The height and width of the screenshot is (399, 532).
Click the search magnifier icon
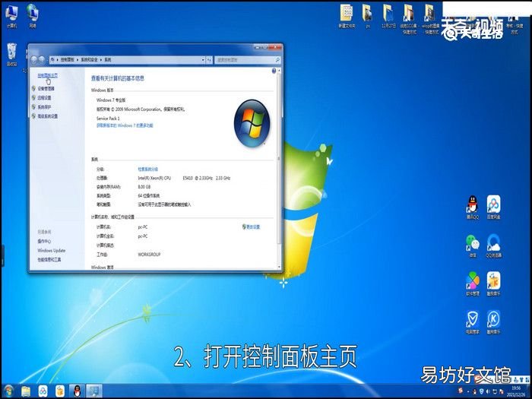click(277, 60)
